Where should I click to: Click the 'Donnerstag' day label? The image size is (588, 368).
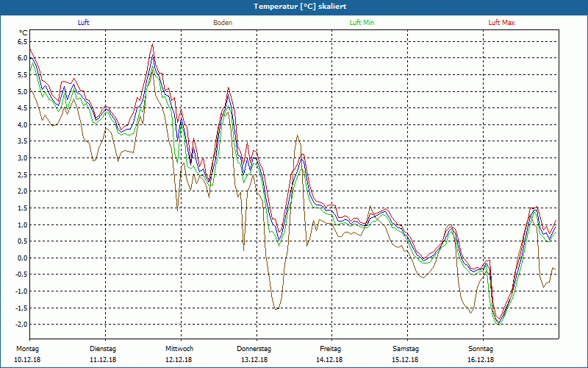(254, 349)
